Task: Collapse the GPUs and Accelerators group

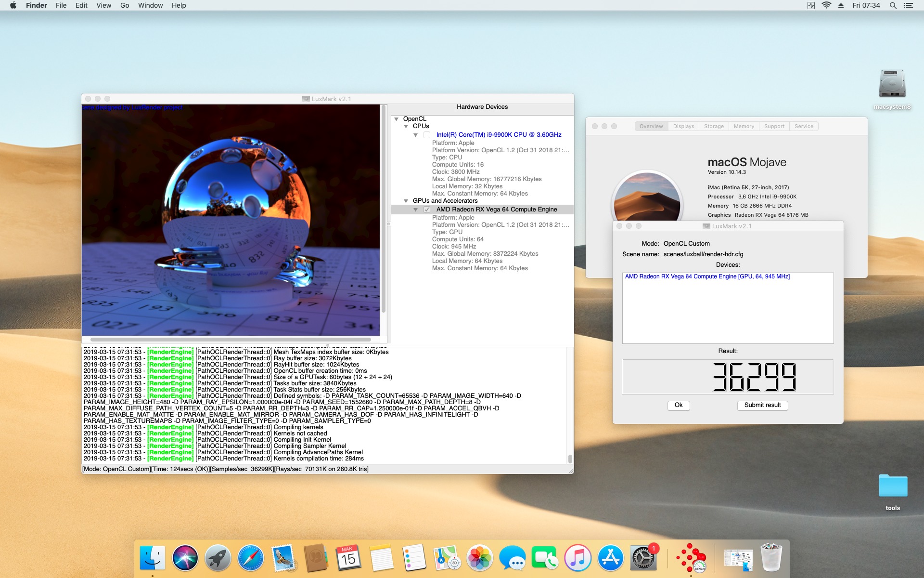Action: click(406, 201)
